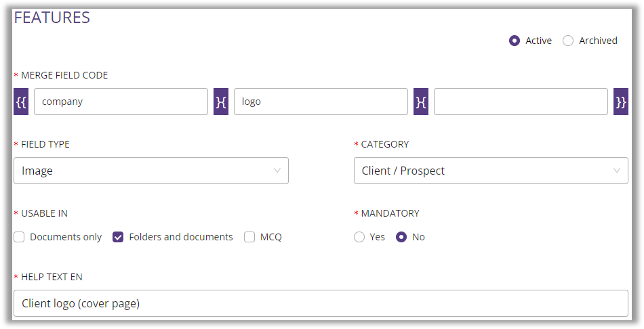
Task: Focus the merge field input containing 'logo'
Action: click(x=321, y=102)
